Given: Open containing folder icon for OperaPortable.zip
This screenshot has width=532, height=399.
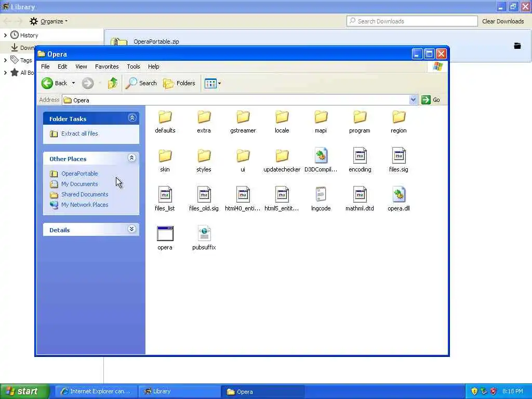Looking at the screenshot, I should pos(517,46).
